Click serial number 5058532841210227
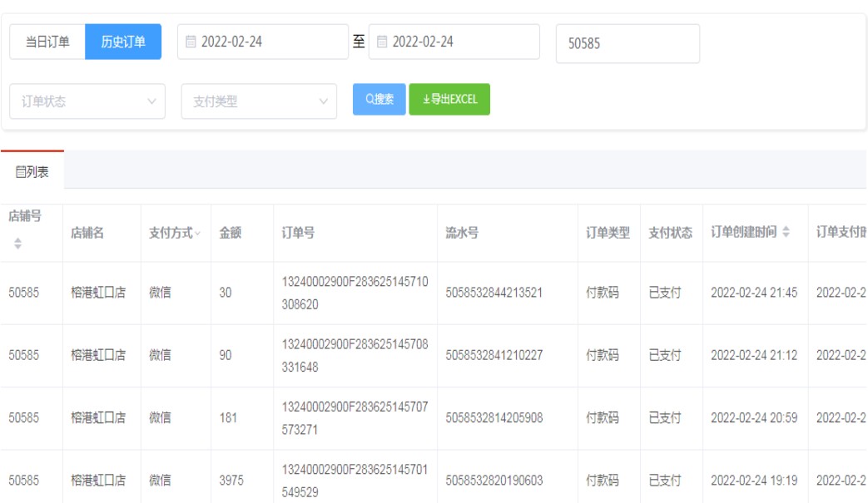The height and width of the screenshot is (503, 868). (494, 355)
